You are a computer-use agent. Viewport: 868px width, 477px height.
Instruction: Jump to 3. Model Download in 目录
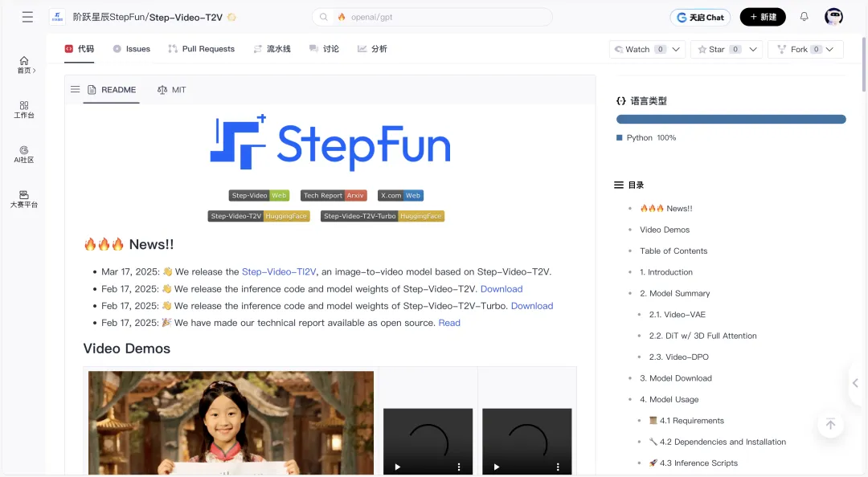676,378
